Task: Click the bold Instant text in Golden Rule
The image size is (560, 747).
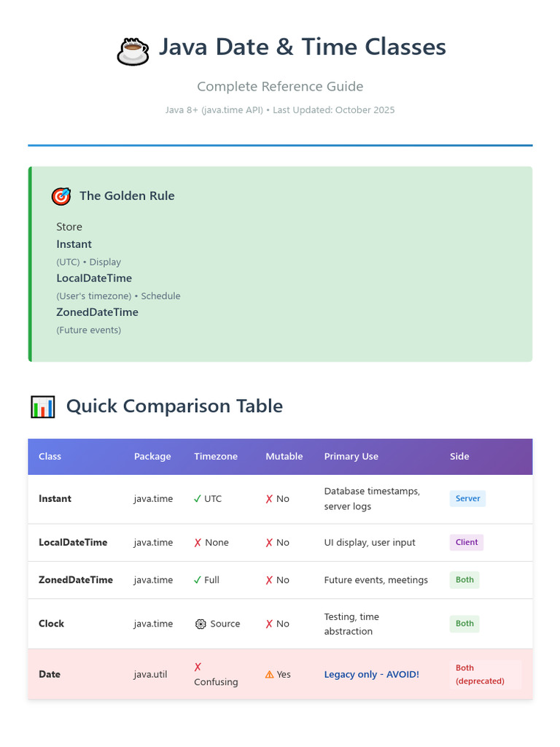Action: (74, 244)
